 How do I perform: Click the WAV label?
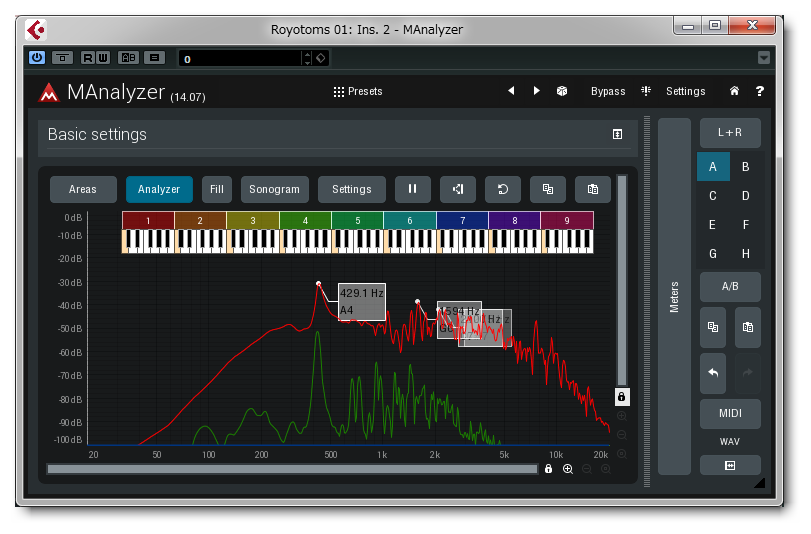coord(730,441)
